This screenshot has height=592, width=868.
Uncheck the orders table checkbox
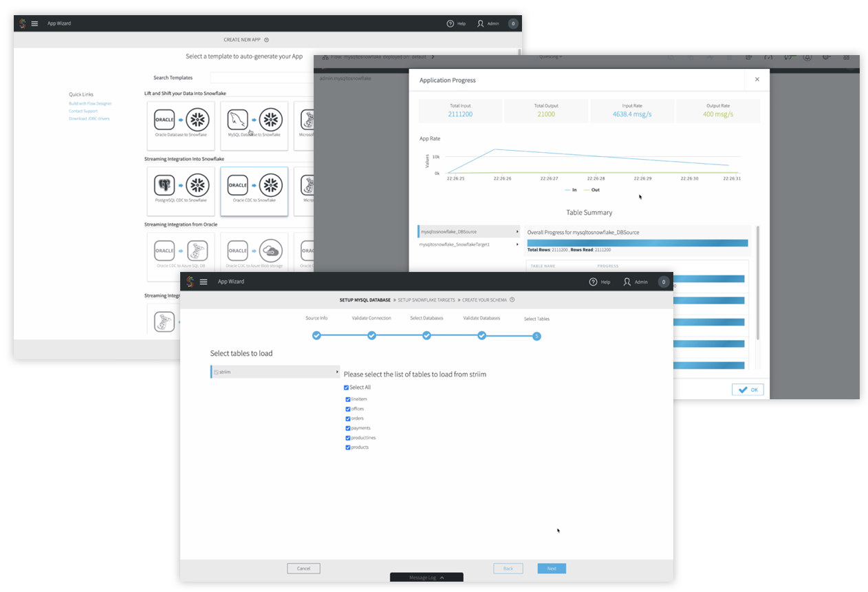(348, 419)
